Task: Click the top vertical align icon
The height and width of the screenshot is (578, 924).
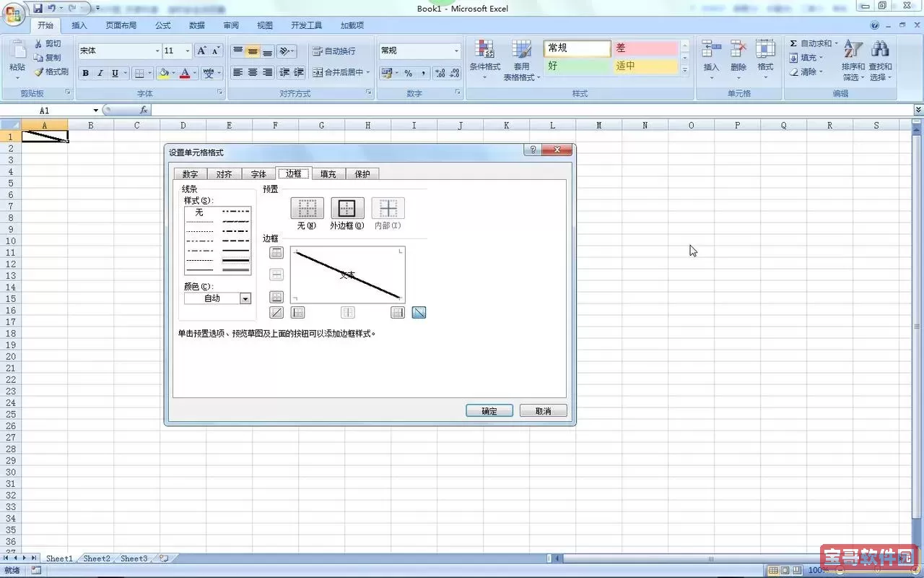Action: 237,51
